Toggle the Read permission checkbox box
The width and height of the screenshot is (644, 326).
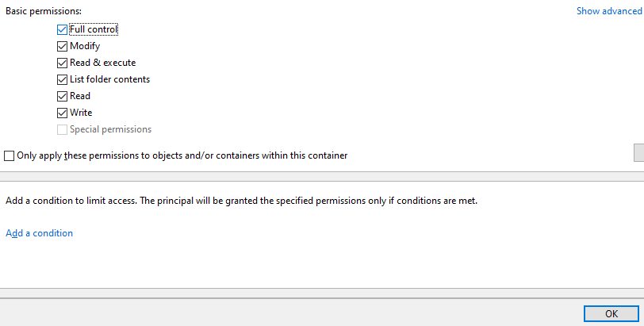[x=62, y=96]
